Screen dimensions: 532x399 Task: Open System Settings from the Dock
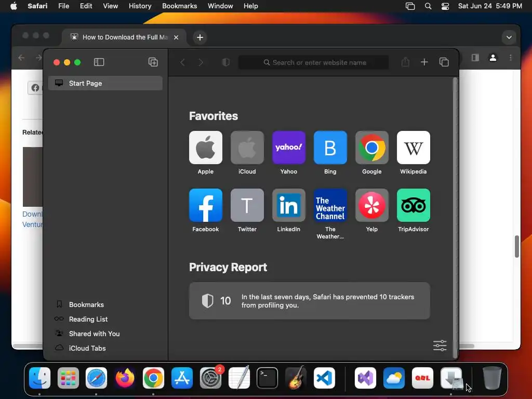[x=211, y=377]
